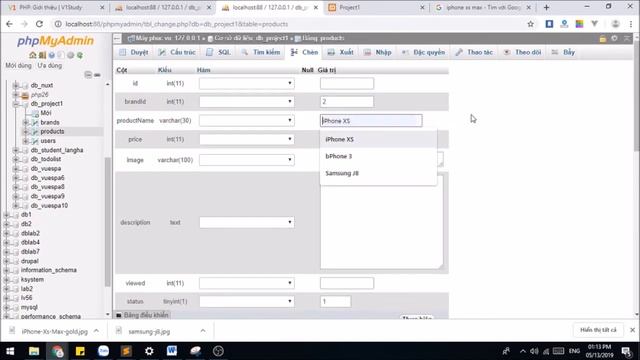Click the volume icon in system tray

(534, 351)
